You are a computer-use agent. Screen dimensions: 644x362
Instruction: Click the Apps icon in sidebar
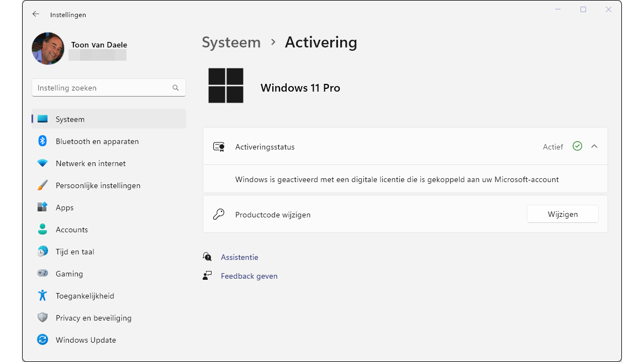tap(43, 207)
